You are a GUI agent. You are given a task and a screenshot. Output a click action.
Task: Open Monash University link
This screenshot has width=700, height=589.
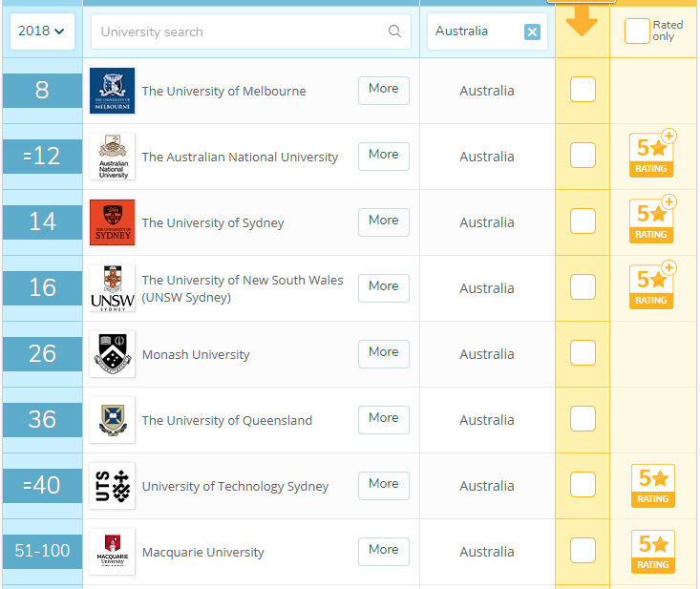click(196, 355)
